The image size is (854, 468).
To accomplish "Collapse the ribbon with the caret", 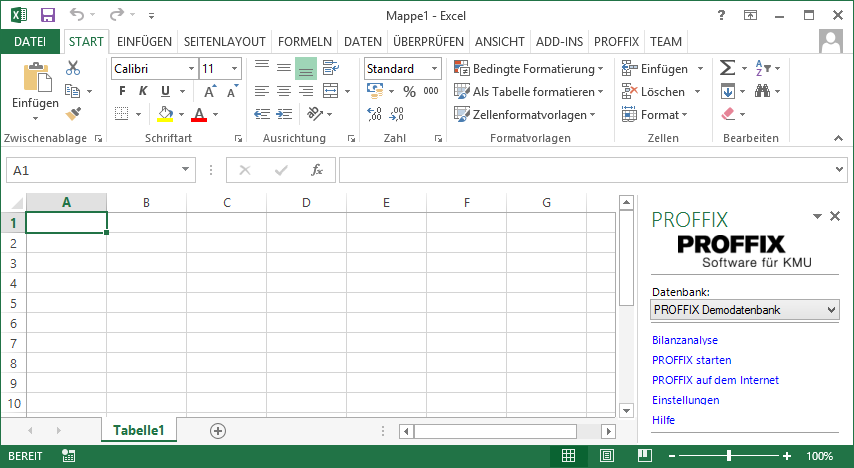I will (x=838, y=138).
